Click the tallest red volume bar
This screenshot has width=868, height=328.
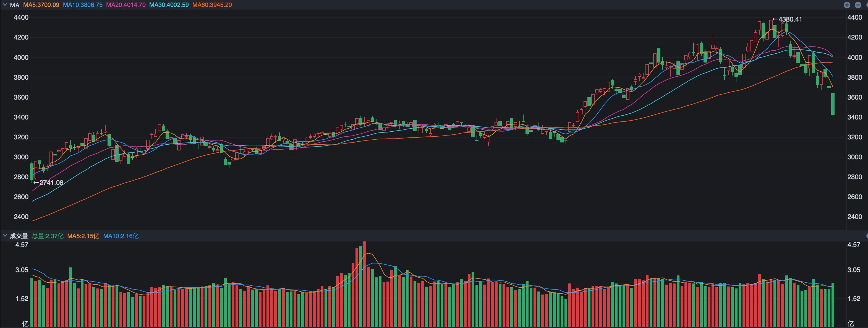click(x=365, y=284)
